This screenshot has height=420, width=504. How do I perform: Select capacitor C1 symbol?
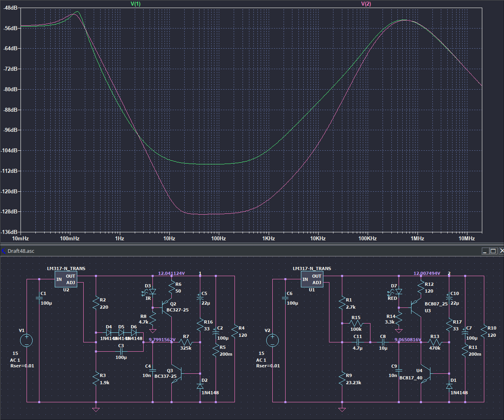(39, 298)
